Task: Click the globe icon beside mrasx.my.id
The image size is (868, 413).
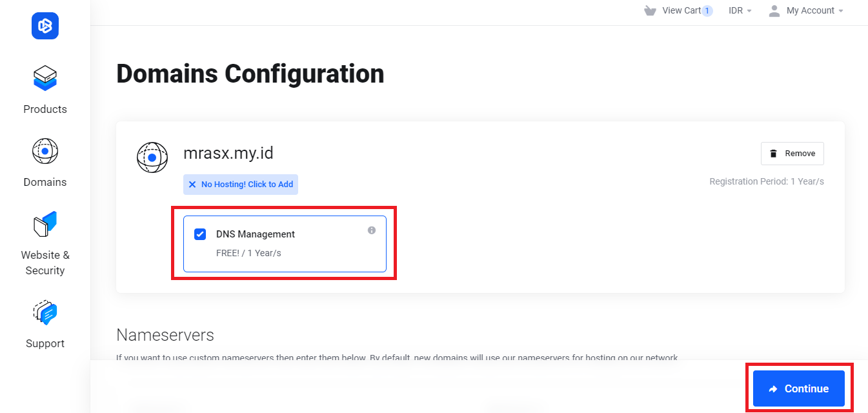Action: pos(152,157)
